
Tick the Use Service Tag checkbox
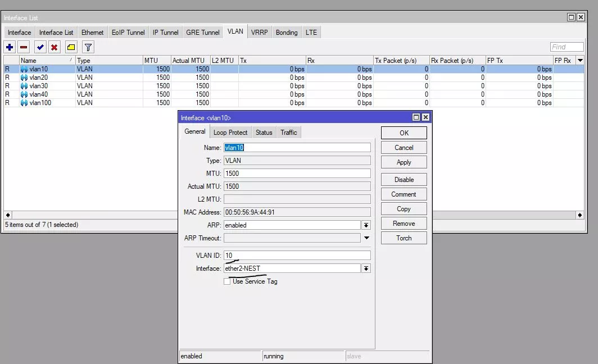(227, 281)
